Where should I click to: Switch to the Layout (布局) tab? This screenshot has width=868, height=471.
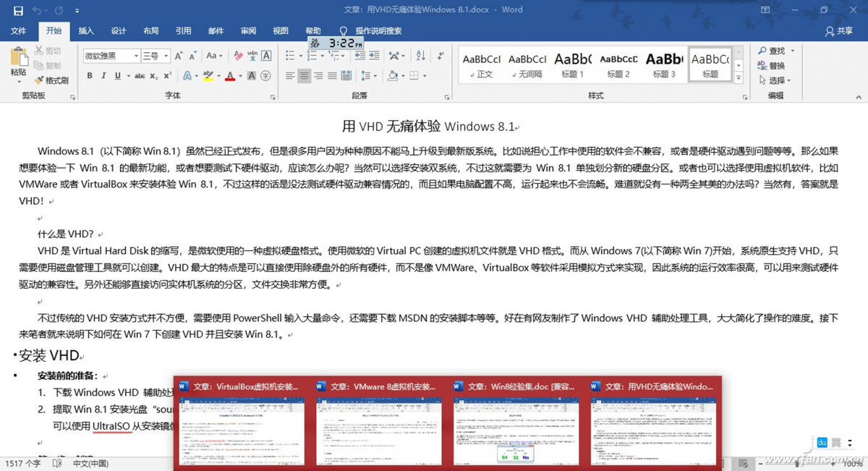150,31
